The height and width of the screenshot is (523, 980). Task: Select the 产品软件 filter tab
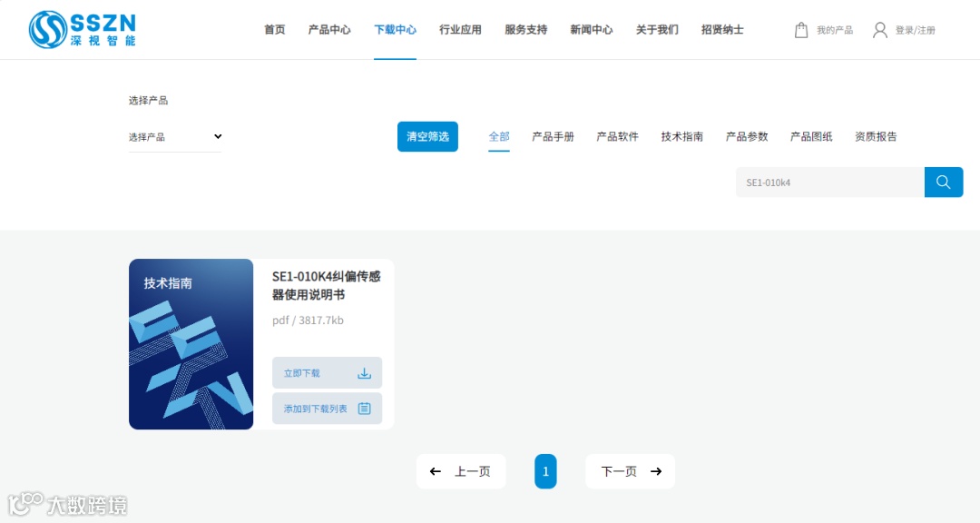tap(618, 136)
